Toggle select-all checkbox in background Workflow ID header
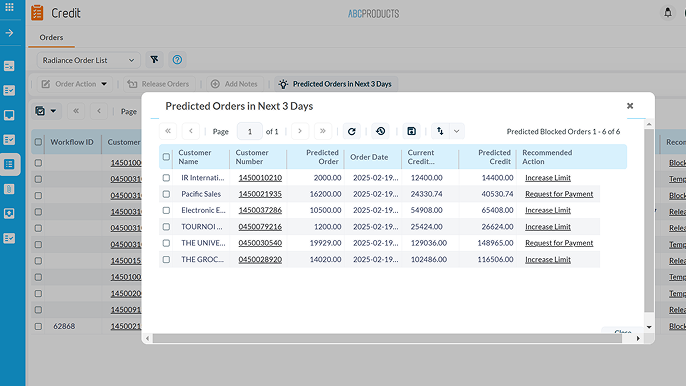This screenshot has height=387, width=686. point(38,142)
